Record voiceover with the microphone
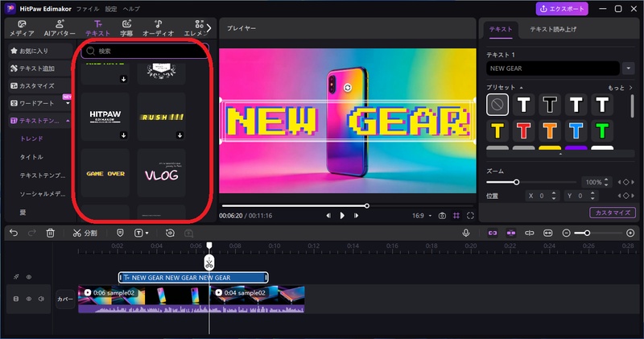Screen dimensions: 644x339 click(466, 233)
